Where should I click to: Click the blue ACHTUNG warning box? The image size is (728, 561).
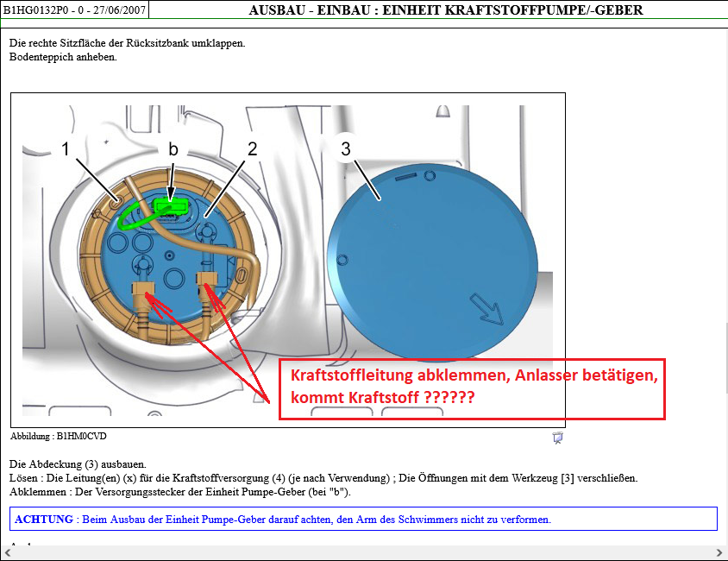click(x=365, y=519)
